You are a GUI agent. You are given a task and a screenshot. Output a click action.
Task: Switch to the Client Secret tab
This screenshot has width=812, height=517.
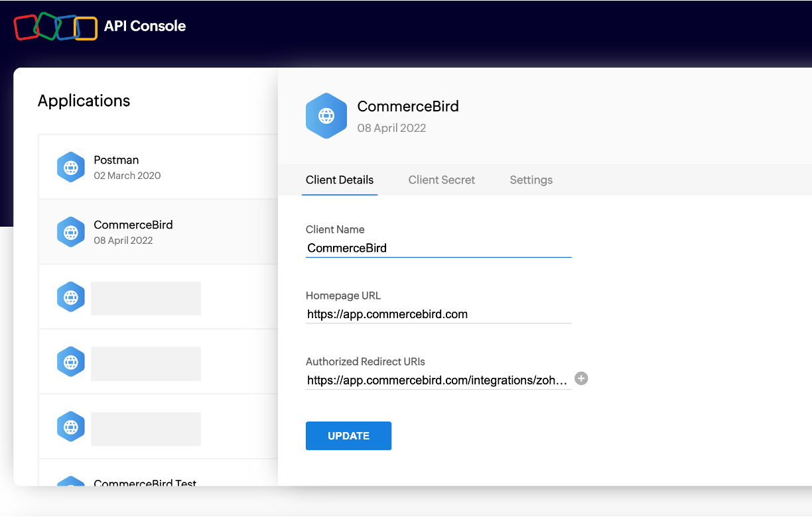(x=442, y=180)
